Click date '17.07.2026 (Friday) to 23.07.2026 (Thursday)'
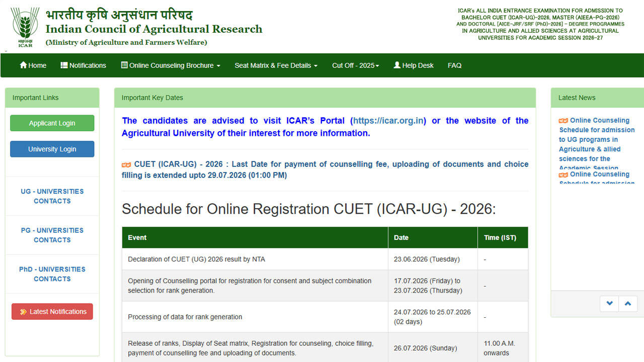The height and width of the screenshot is (362, 644). 428,286
